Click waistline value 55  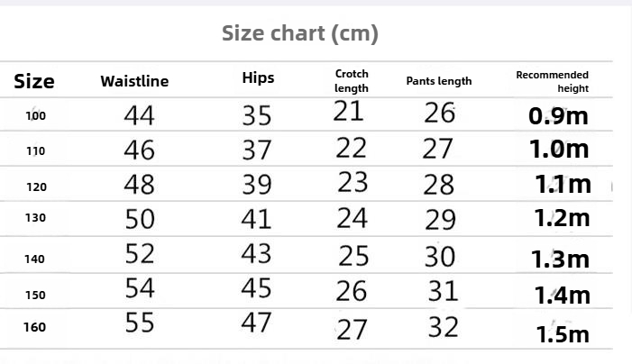click(140, 323)
